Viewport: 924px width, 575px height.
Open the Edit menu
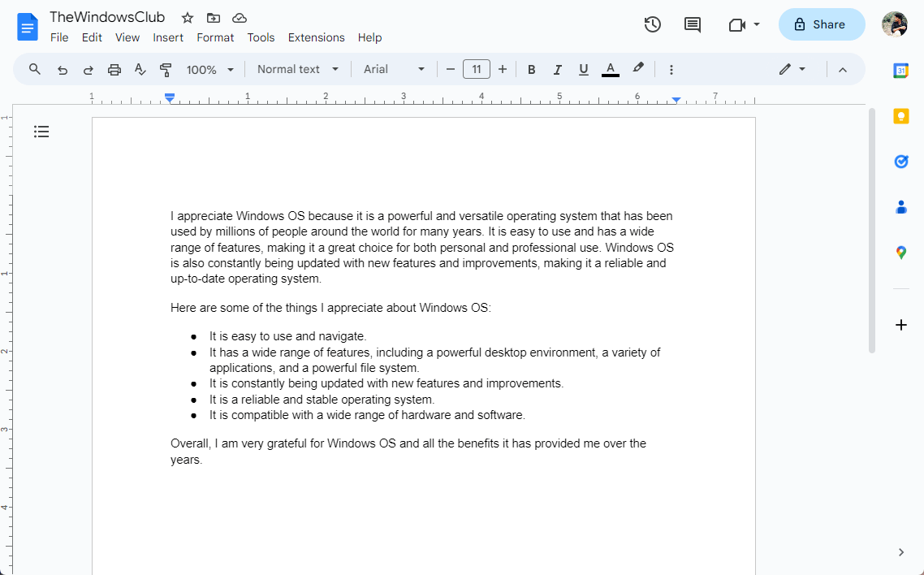[x=92, y=37]
